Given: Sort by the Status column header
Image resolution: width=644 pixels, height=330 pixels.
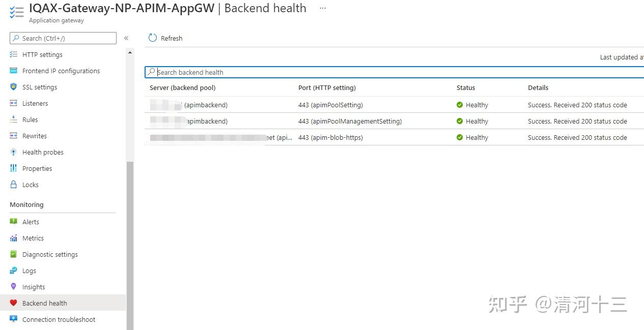Looking at the screenshot, I should 465,87.
